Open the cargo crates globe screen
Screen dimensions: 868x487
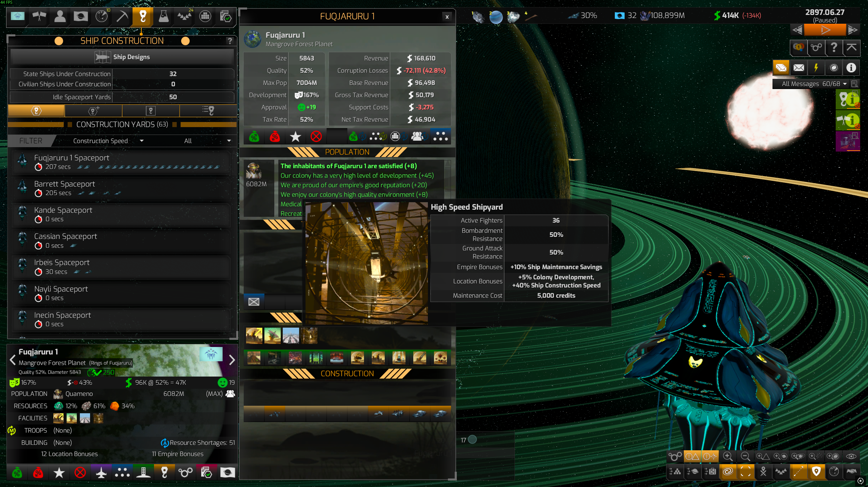coord(205,16)
